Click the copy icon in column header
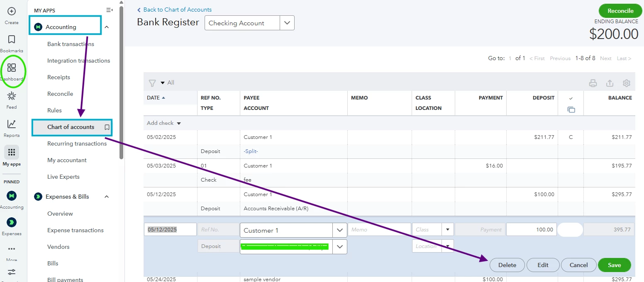Image resolution: width=644 pixels, height=282 pixels. coord(571,110)
